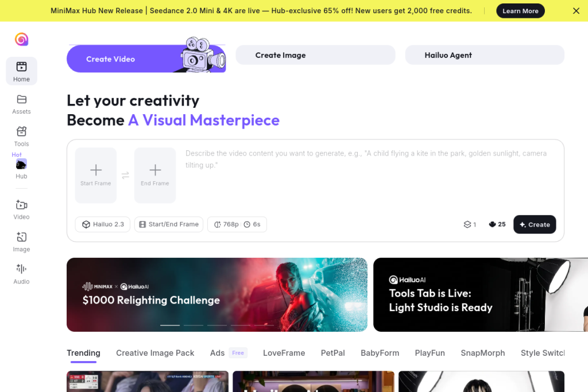Swap start and end frames

125,175
